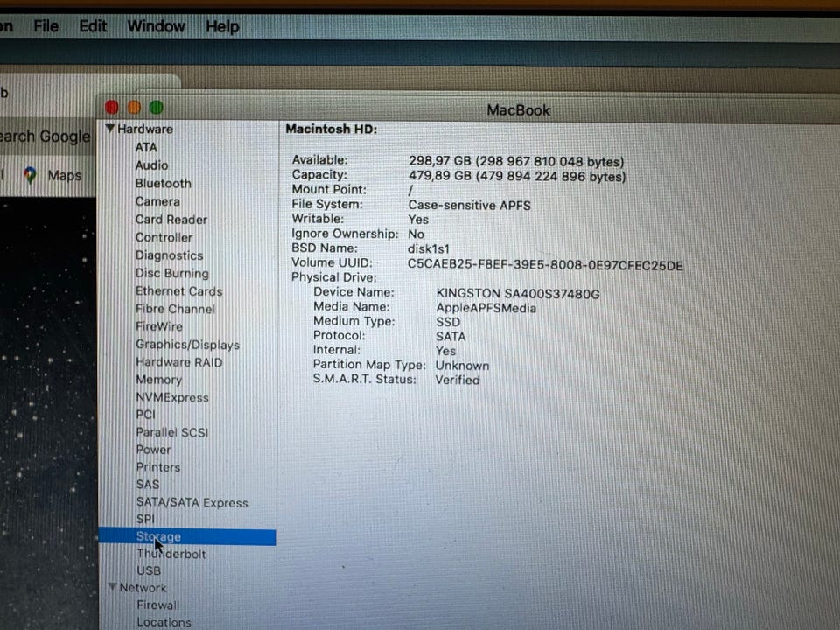Click the Hardware category label
Viewport: 840px width, 630px height.
point(145,129)
